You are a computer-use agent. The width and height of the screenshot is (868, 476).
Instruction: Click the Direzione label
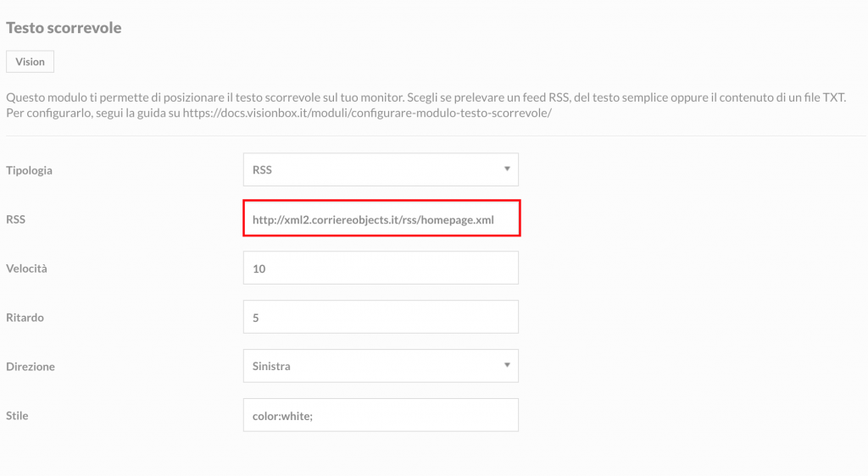click(x=31, y=367)
